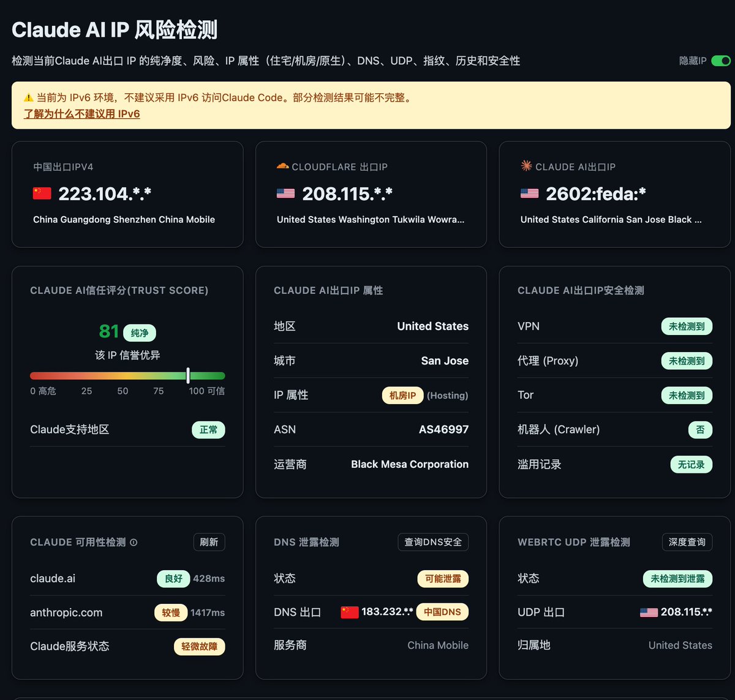Click the trust score gradient slider bar
This screenshot has width=735, height=700.
pyautogui.click(x=127, y=376)
